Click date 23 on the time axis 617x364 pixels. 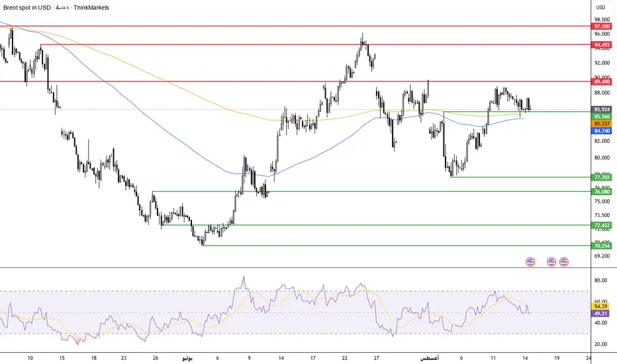click(124, 358)
